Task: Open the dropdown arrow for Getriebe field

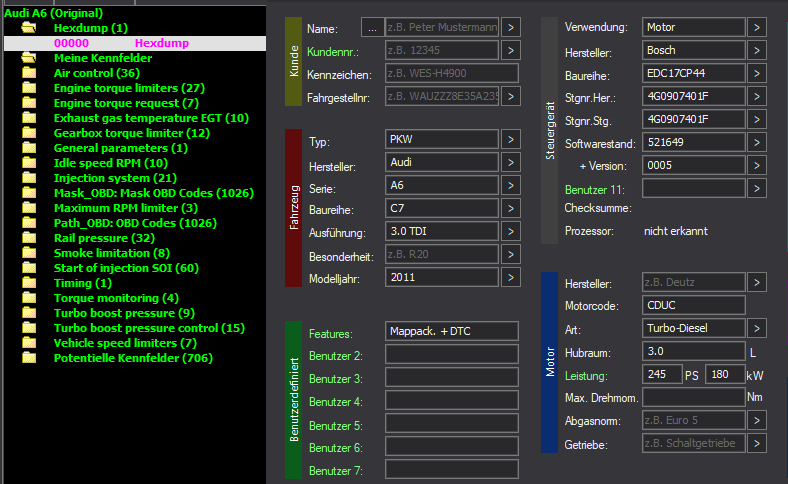Action: [x=757, y=443]
